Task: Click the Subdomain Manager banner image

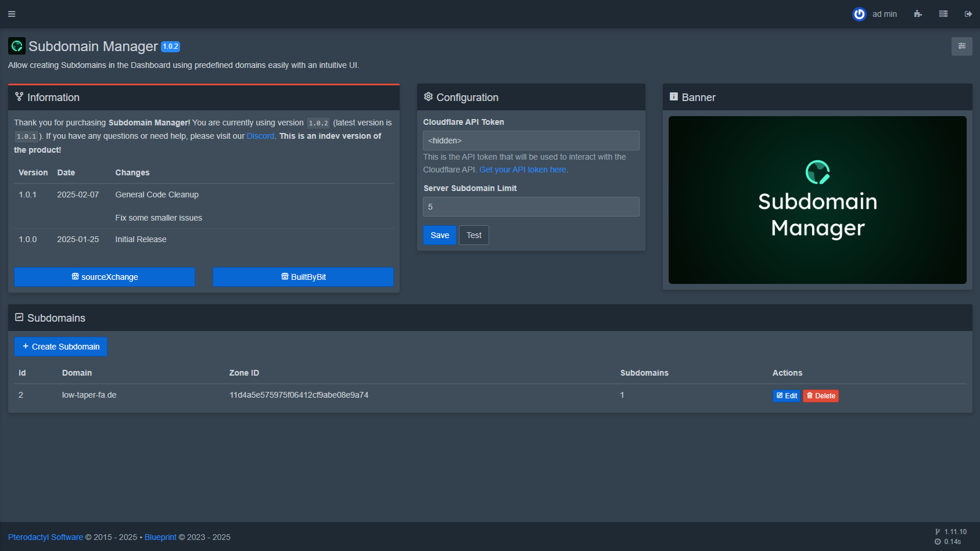Action: [x=817, y=200]
